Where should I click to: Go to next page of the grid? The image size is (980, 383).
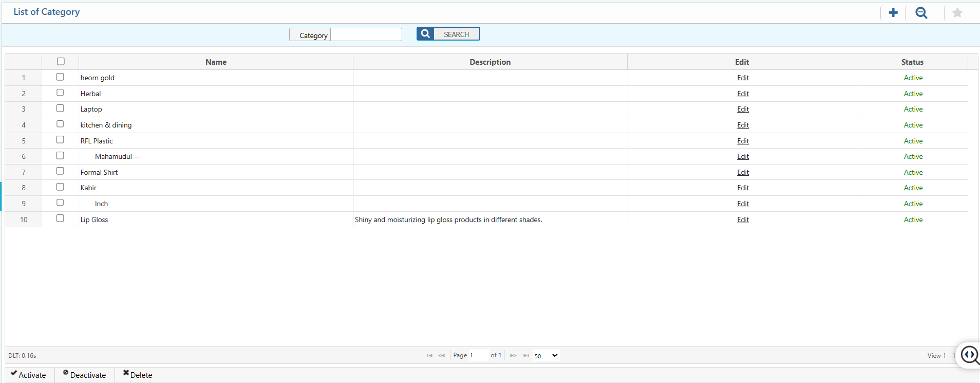513,355
